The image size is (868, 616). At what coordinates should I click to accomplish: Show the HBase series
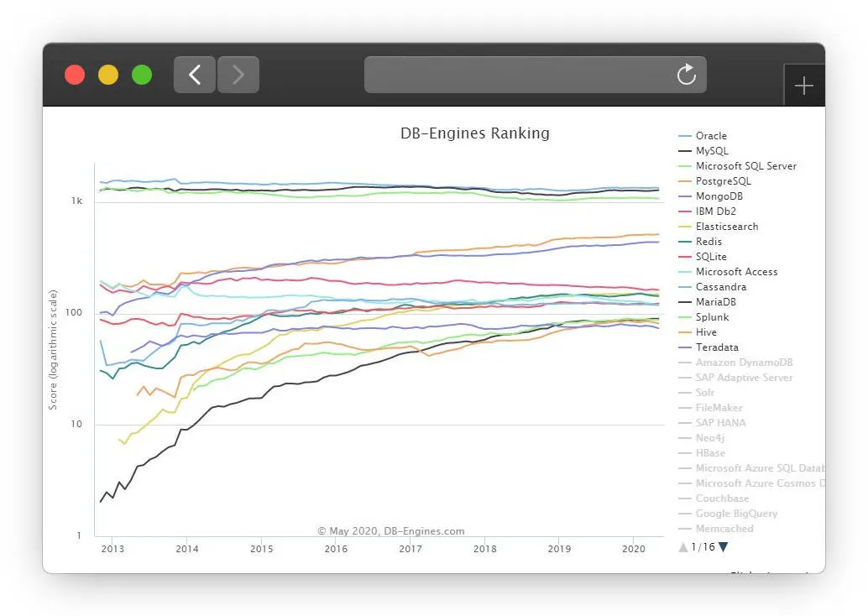[702, 453]
